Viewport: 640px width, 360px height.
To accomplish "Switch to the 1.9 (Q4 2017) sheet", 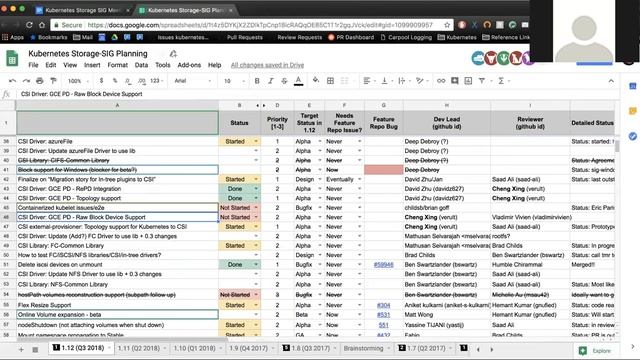I will click(248, 348).
